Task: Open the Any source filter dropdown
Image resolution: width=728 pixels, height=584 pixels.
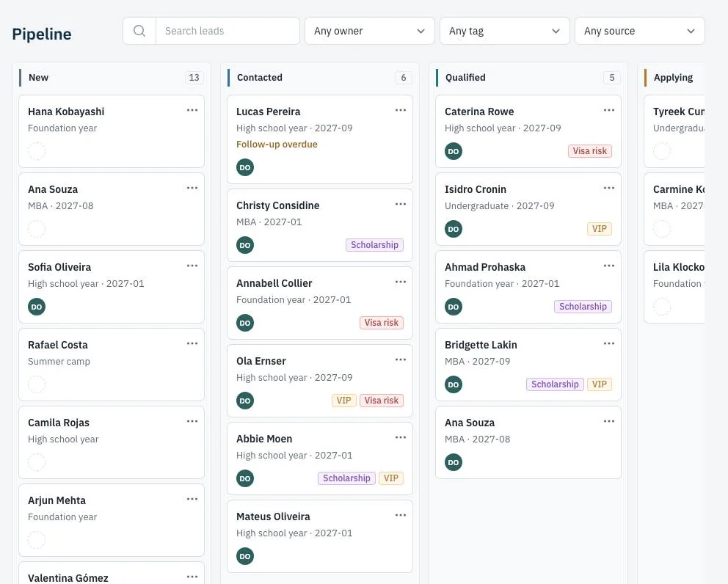Action: pyautogui.click(x=640, y=31)
